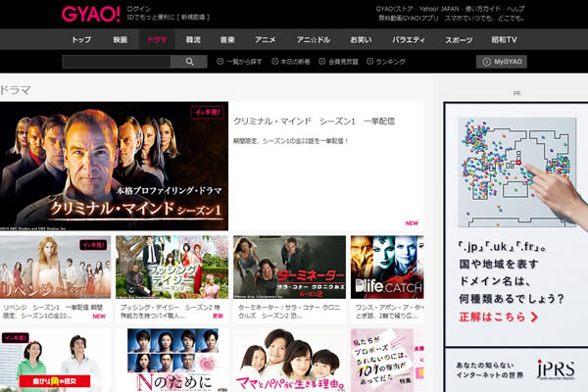Open ママとパパが生きる理由 thumbnail
Image resolution: width=588 pixels, height=392 pixels.
click(289, 361)
